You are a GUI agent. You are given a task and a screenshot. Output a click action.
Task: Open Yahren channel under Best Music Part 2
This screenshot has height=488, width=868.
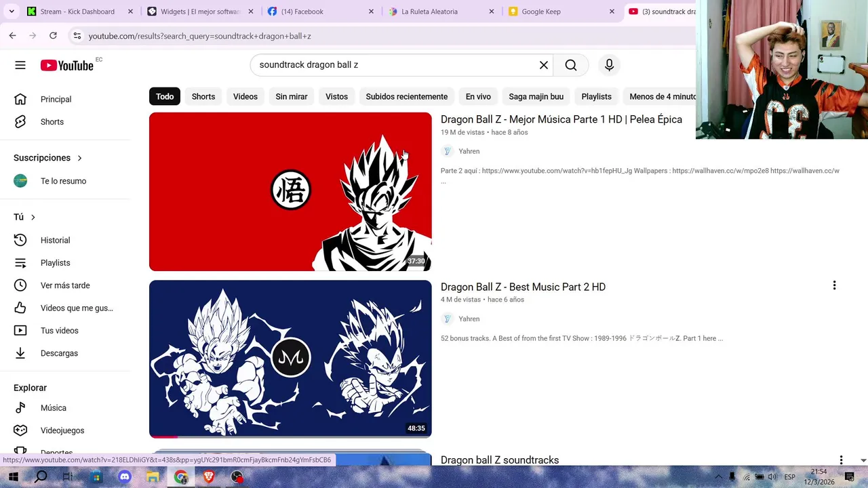click(x=469, y=319)
